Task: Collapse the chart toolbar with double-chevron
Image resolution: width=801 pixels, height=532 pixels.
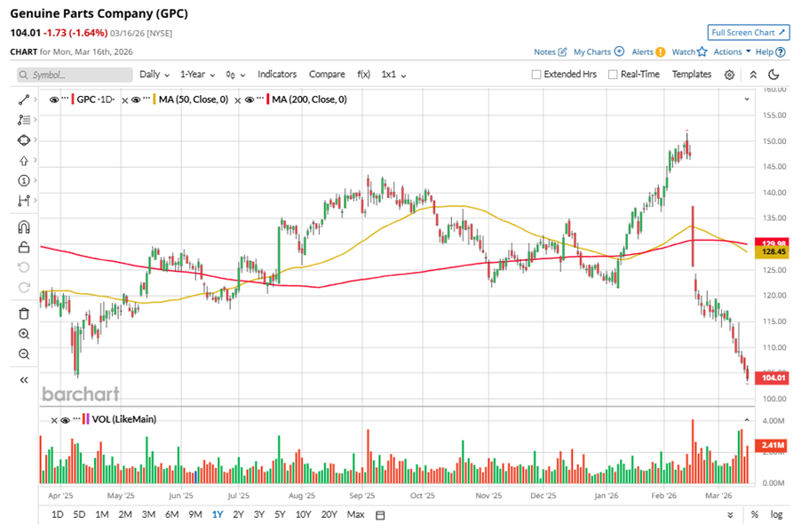Action: [753, 75]
